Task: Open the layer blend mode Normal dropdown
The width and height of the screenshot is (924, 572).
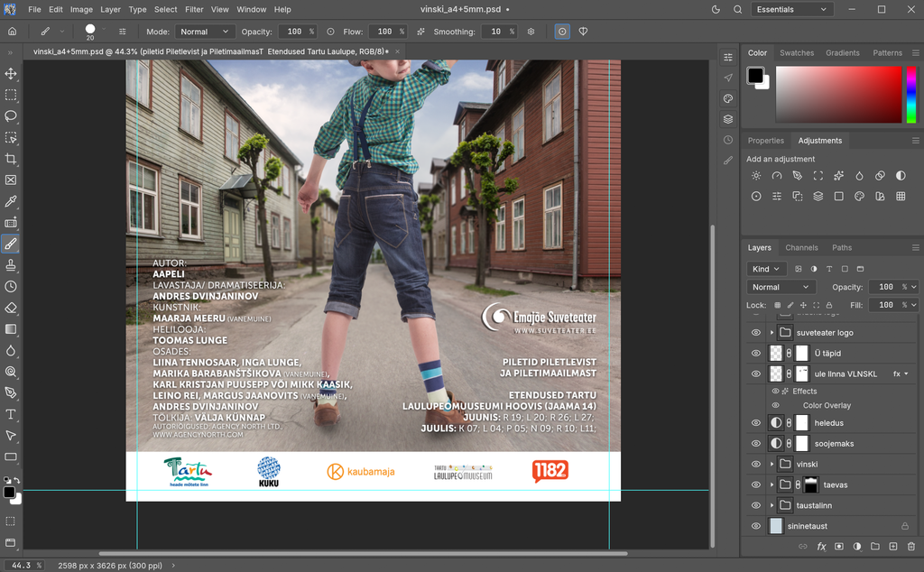Action: [781, 287]
